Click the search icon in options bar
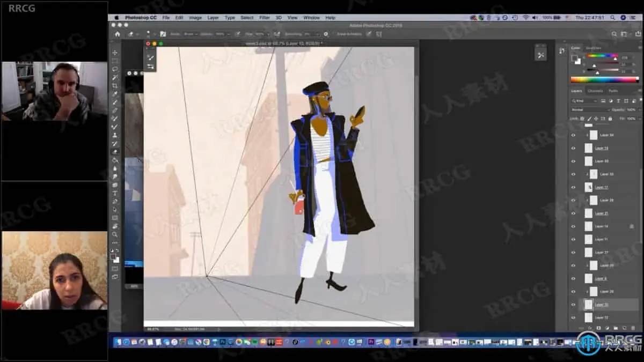 click(x=614, y=34)
